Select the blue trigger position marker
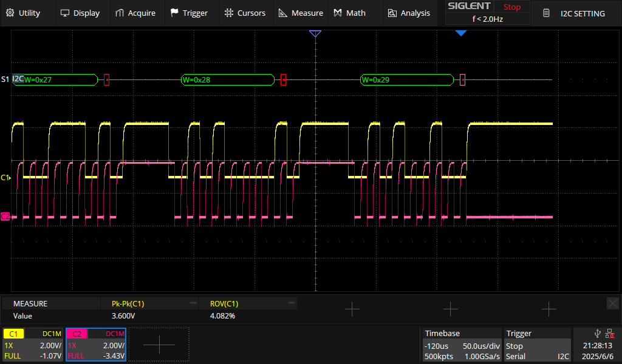The width and height of the screenshot is (622, 364). click(460, 33)
